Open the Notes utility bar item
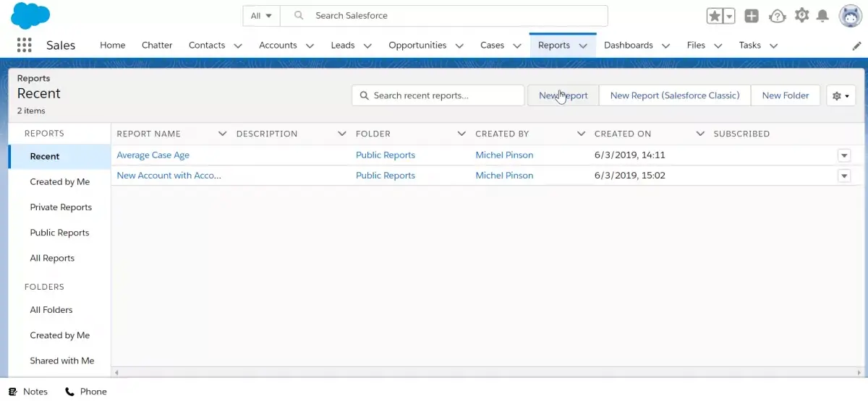Screen dimensions: 868x401 [x=28, y=392]
